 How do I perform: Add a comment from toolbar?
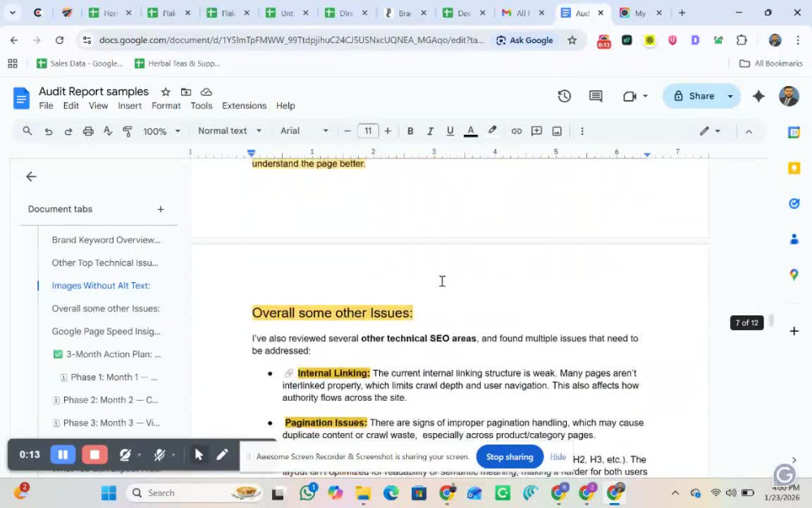(x=537, y=131)
